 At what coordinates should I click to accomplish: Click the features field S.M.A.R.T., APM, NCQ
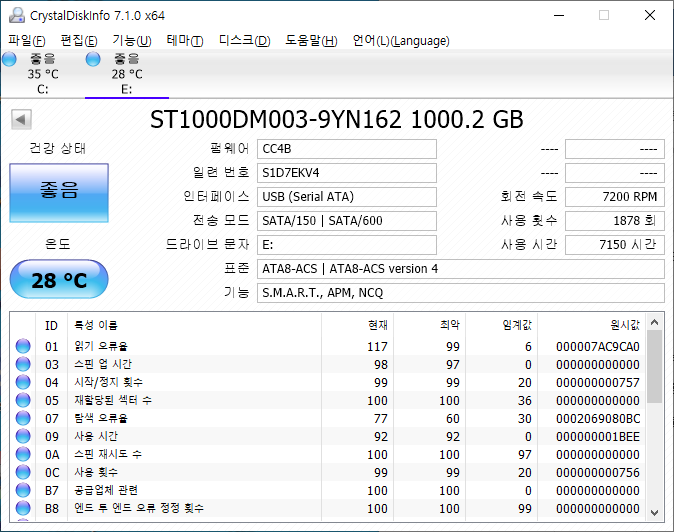pyautogui.click(x=461, y=293)
